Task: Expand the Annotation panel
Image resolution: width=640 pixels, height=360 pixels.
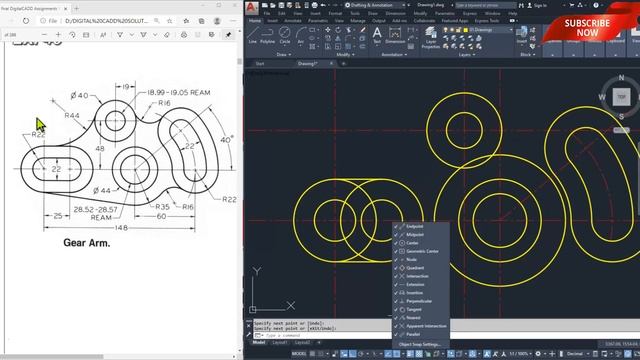Action: coord(394,54)
